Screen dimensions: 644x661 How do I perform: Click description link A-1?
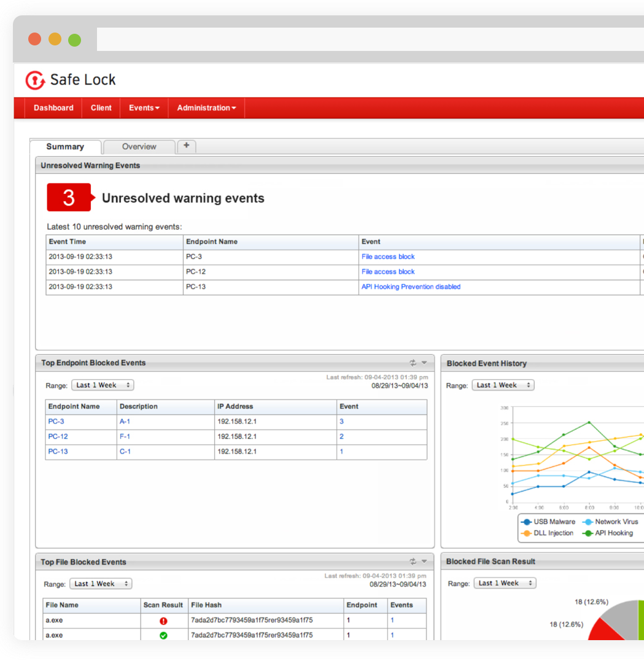[x=125, y=422]
